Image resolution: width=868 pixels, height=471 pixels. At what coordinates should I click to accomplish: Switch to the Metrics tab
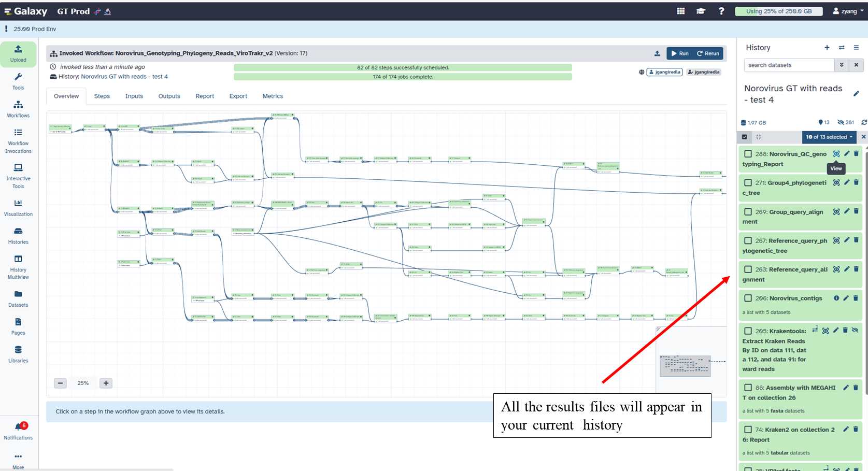coord(273,96)
